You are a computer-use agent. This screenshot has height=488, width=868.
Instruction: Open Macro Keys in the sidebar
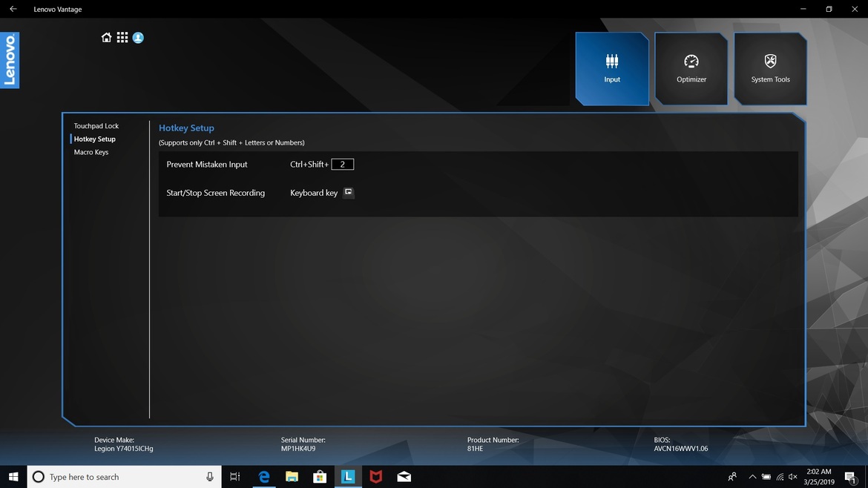click(x=91, y=152)
